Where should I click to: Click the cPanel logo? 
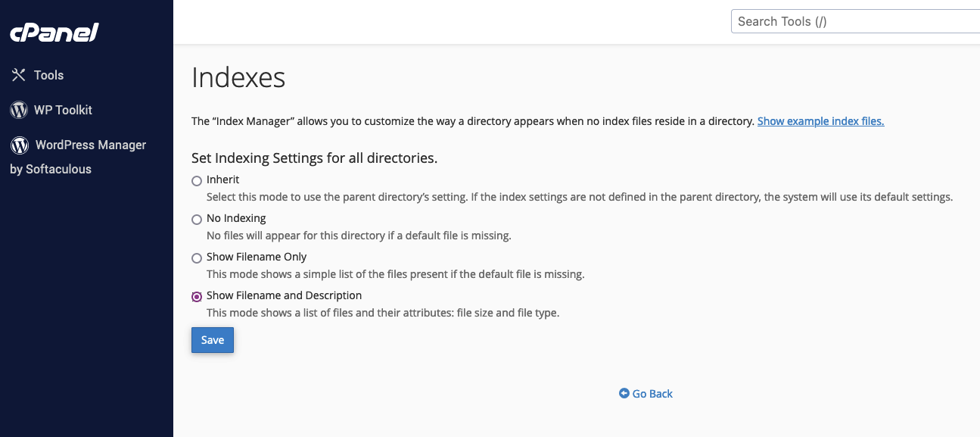tap(54, 33)
